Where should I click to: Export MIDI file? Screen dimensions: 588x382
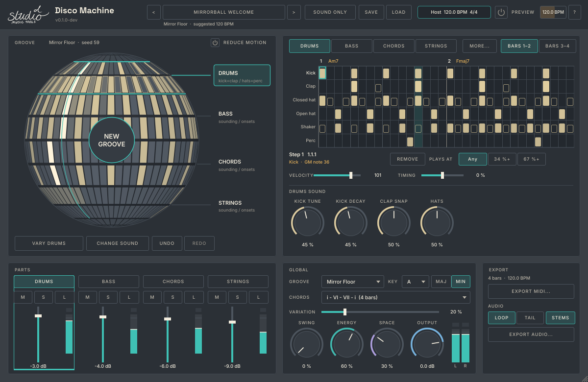click(x=531, y=291)
